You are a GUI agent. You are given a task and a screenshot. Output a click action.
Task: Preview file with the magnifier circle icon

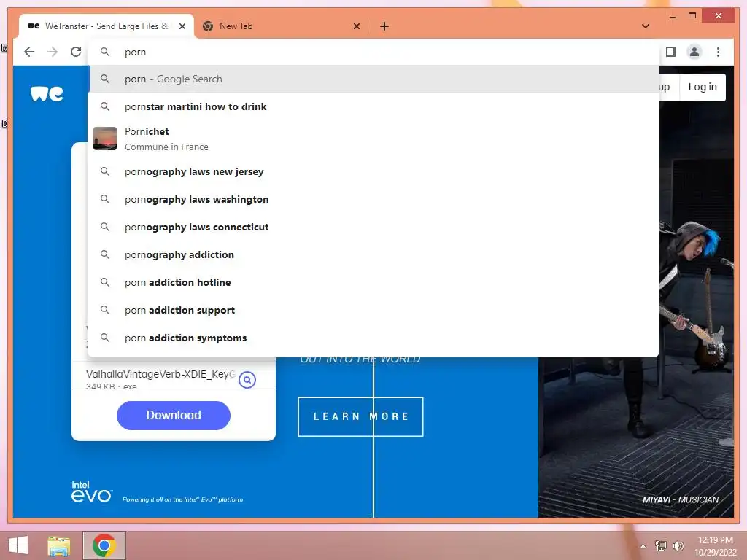[x=247, y=379]
